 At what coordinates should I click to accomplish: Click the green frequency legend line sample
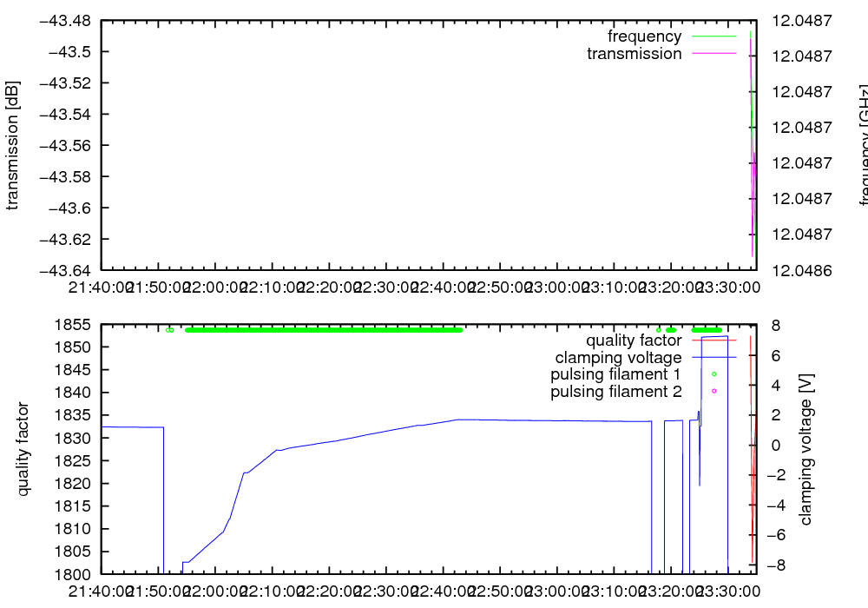click(x=713, y=36)
